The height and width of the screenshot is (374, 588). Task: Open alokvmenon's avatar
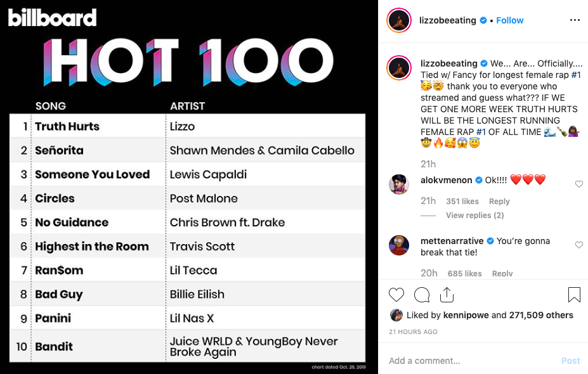pyautogui.click(x=399, y=184)
